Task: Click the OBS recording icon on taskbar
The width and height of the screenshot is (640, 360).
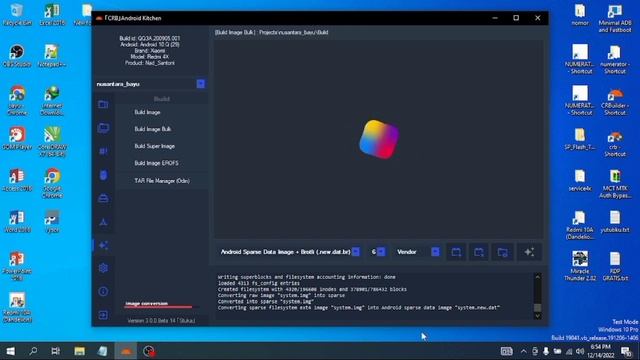Action: coord(149,351)
